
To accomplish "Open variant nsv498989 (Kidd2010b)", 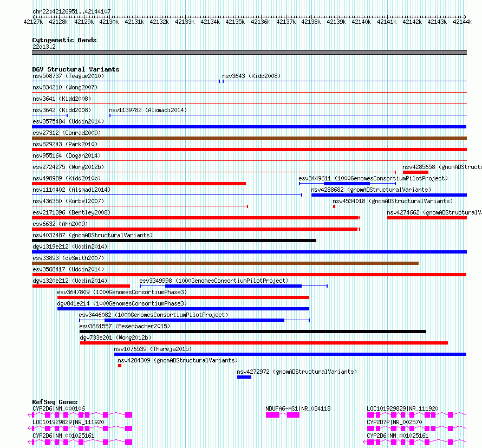I will click(x=67, y=178).
